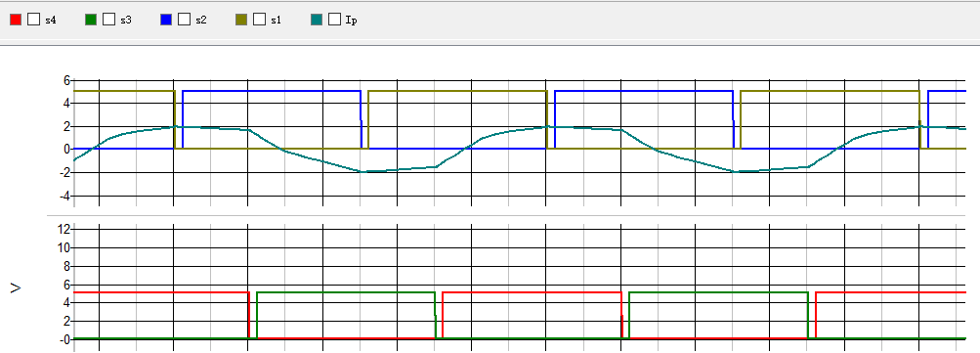Toggle the s2 checkbox

[x=184, y=20]
